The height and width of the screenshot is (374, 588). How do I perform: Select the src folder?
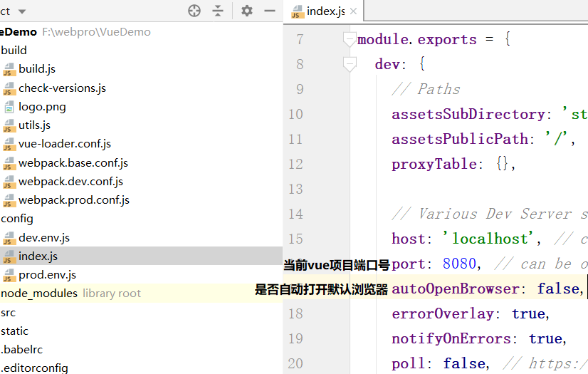pos(9,313)
